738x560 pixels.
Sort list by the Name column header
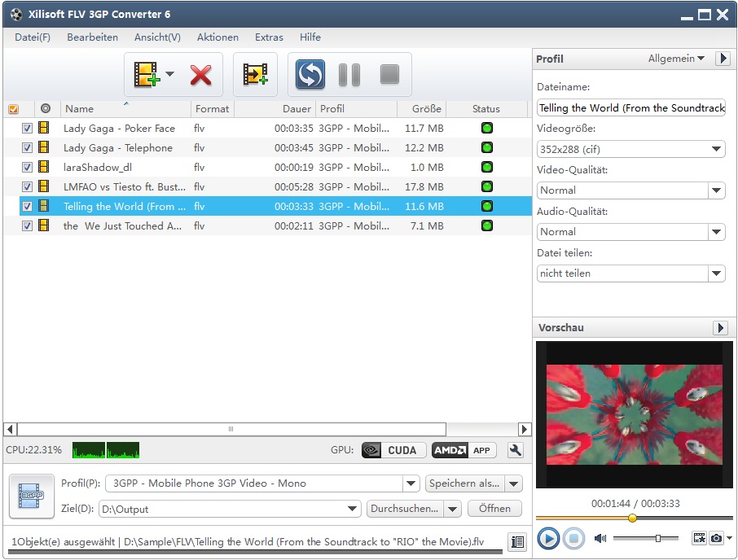(125, 108)
